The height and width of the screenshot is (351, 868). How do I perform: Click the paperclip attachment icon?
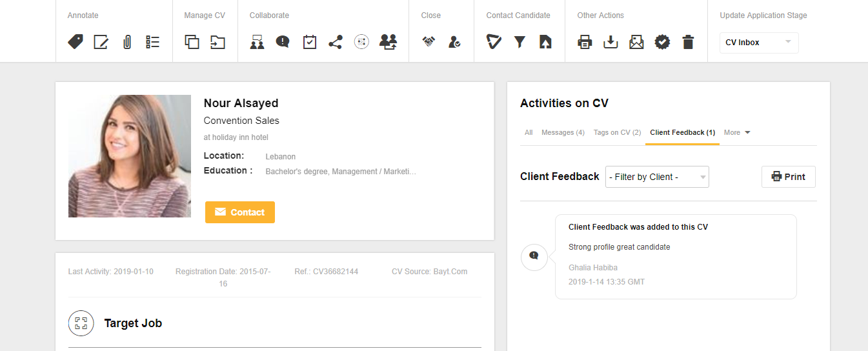pyautogui.click(x=127, y=43)
